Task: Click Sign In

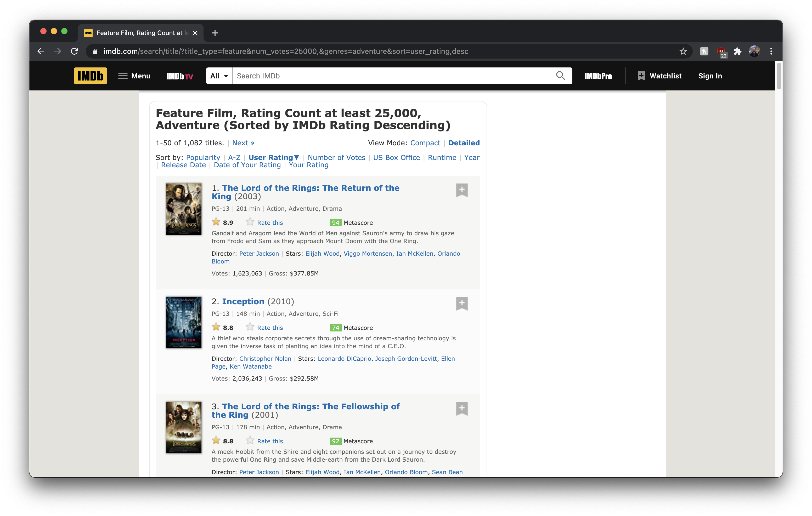Action: [710, 76]
